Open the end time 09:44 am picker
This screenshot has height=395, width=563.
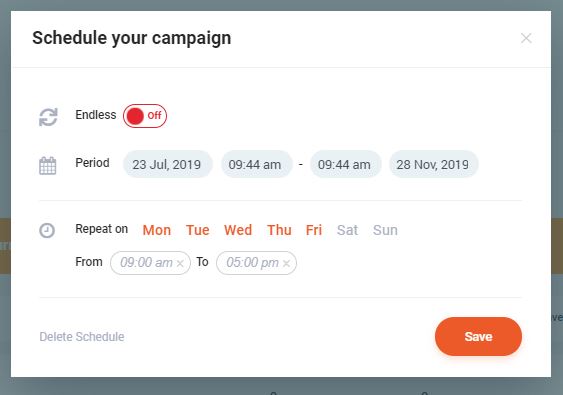345,164
